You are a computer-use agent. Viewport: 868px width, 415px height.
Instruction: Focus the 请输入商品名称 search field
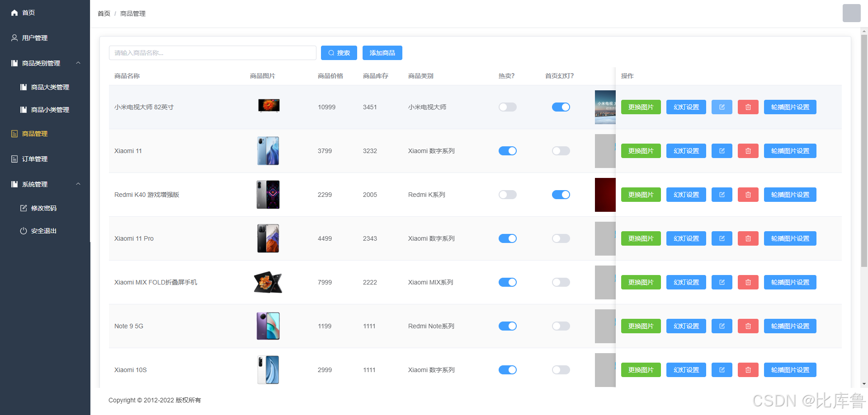point(212,53)
